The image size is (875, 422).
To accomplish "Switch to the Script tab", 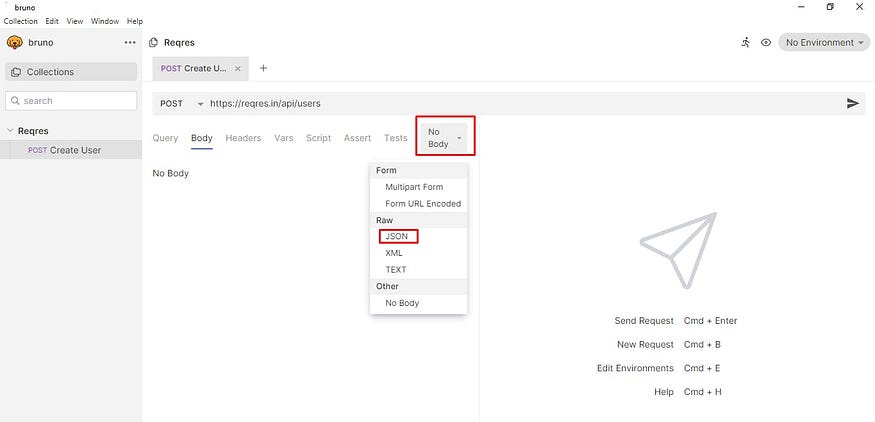I will pyautogui.click(x=319, y=138).
